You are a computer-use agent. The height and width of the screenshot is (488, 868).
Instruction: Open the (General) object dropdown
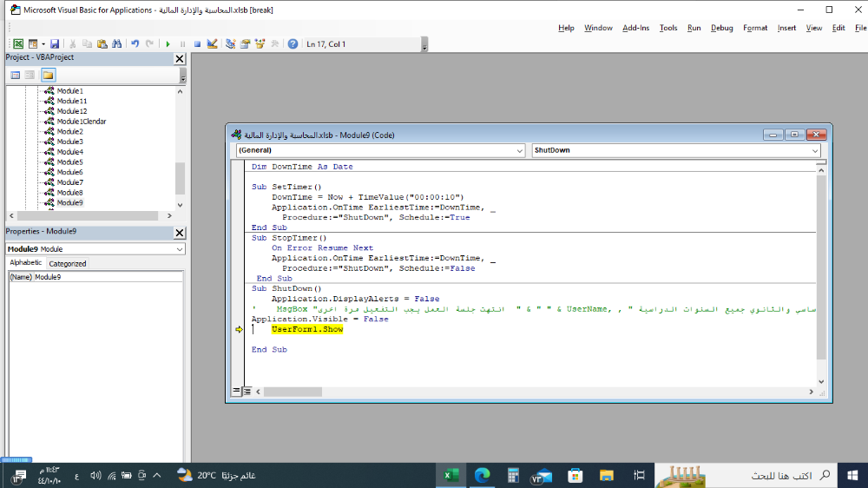(519, 150)
